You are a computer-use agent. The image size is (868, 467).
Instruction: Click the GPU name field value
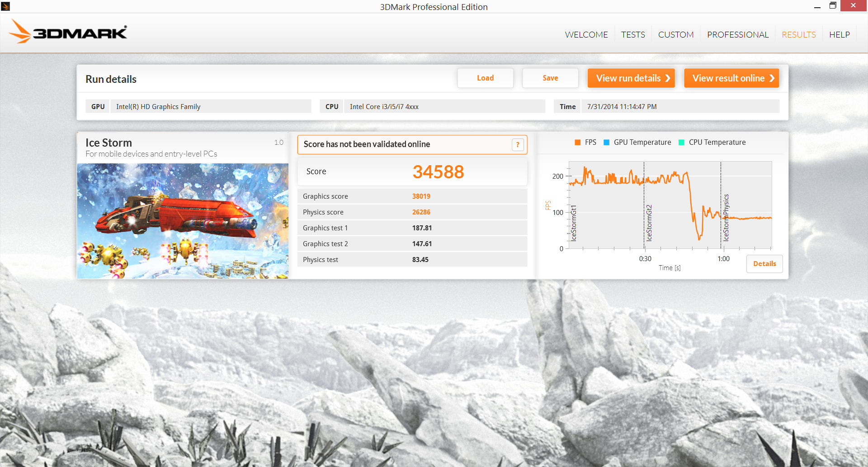coord(211,107)
